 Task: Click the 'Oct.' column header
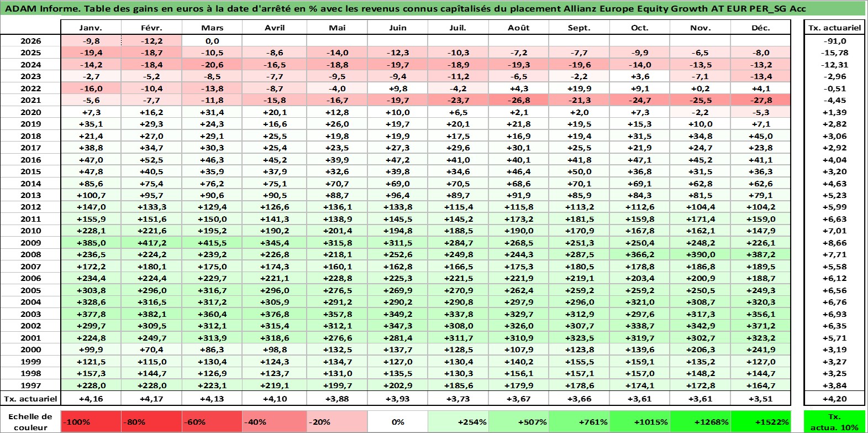(640, 28)
